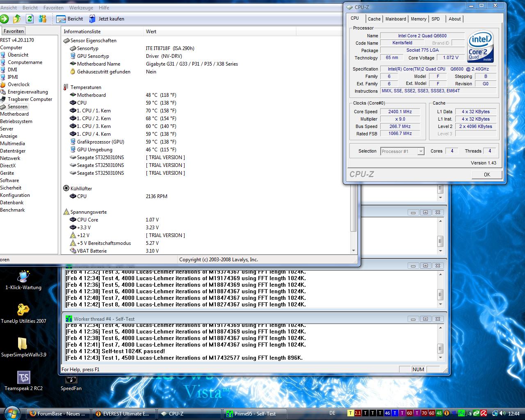Viewport: 525px width, 420px height.
Task: Select Overclock in the EVEREST tree
Action: click(18, 84)
